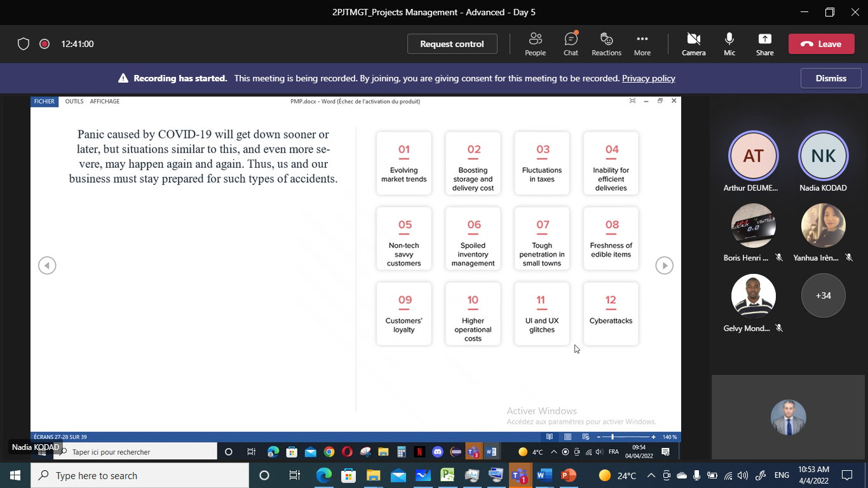The height and width of the screenshot is (488, 868).
Task: Open Task View on the taskbar
Action: (294, 475)
